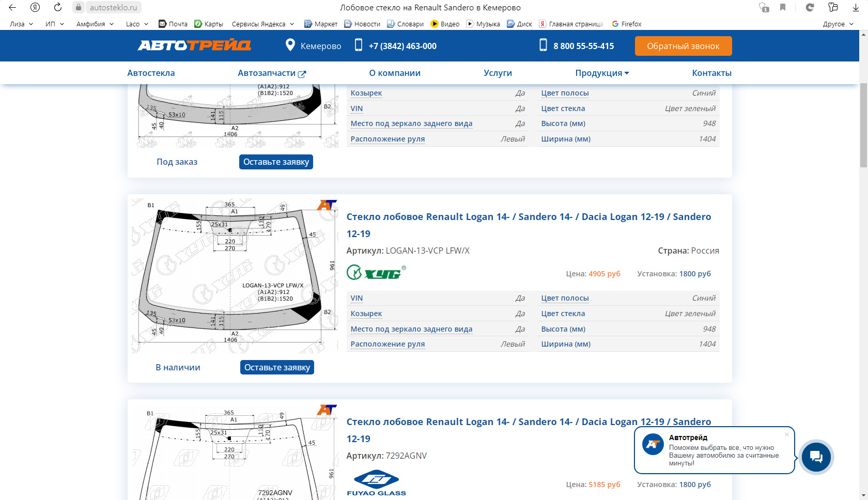
Task: Expand the ИП bookmarks folder
Action: click(x=55, y=24)
